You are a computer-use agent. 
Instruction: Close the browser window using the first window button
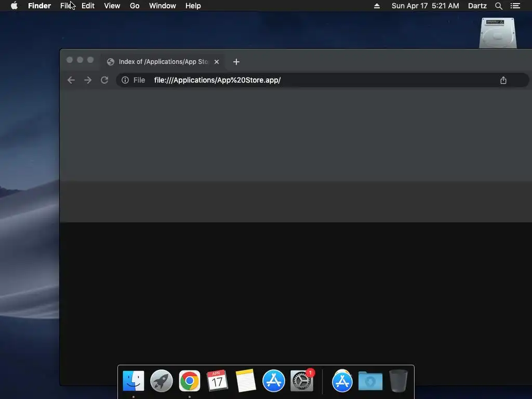point(70,60)
